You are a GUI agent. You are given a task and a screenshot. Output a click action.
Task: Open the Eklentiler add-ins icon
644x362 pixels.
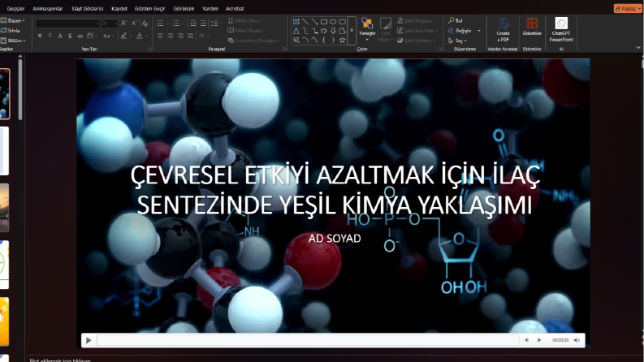point(532,27)
